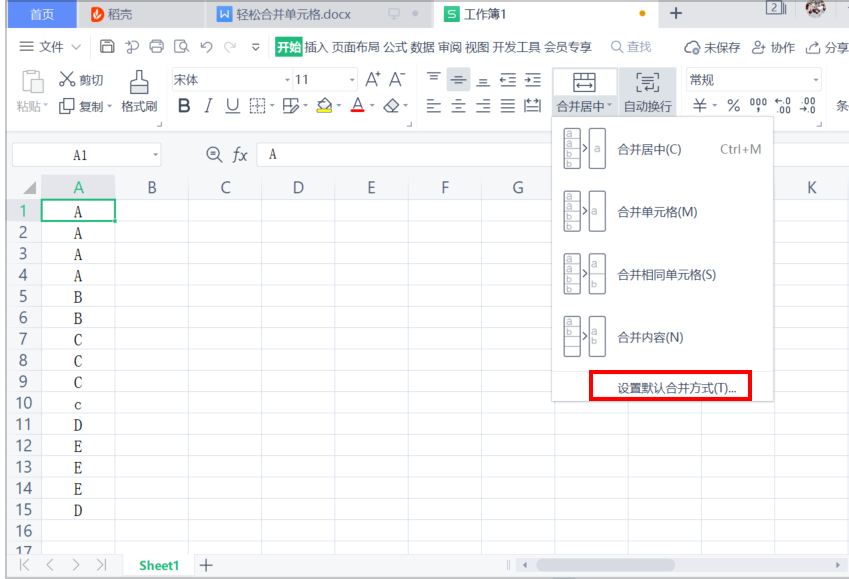849x579 pixels.
Task: Select column header B
Action: [x=152, y=187]
